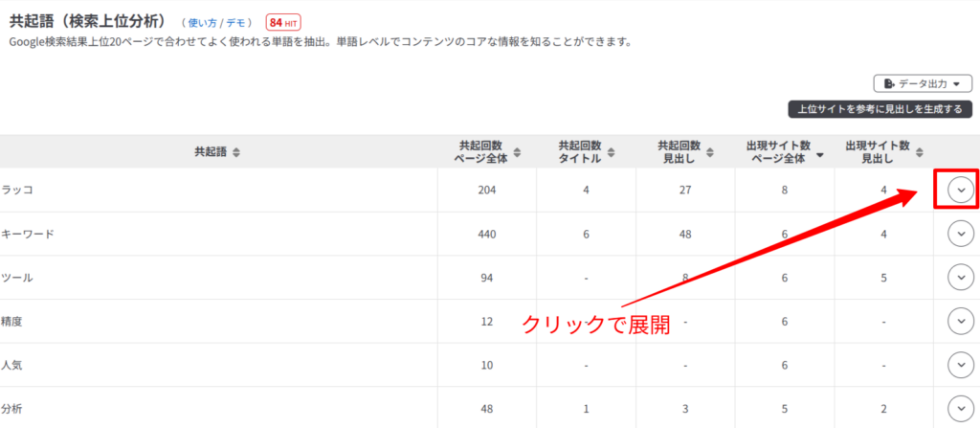Expand the 精度 row chevron
Screen dimensions: 980x428
pos(961,321)
